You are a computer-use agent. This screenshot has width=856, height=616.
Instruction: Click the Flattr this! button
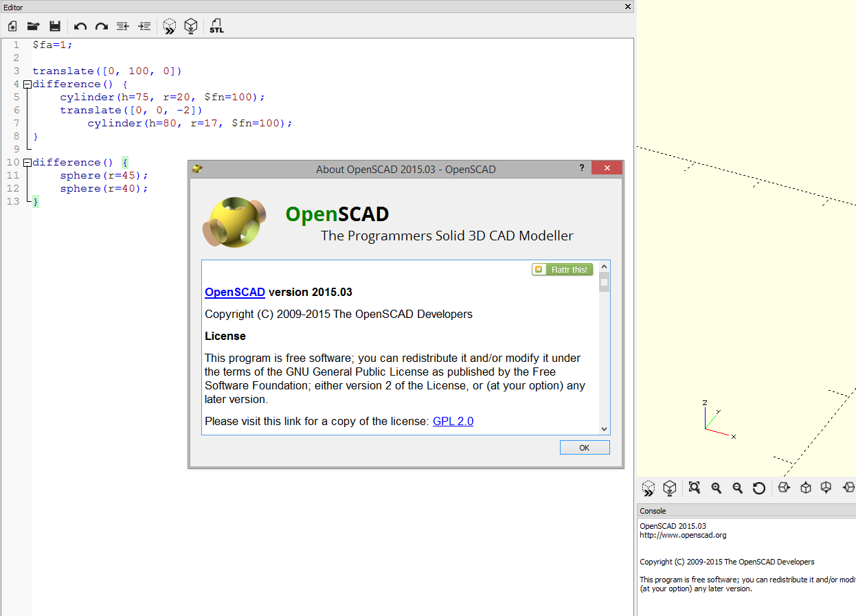pyautogui.click(x=562, y=270)
